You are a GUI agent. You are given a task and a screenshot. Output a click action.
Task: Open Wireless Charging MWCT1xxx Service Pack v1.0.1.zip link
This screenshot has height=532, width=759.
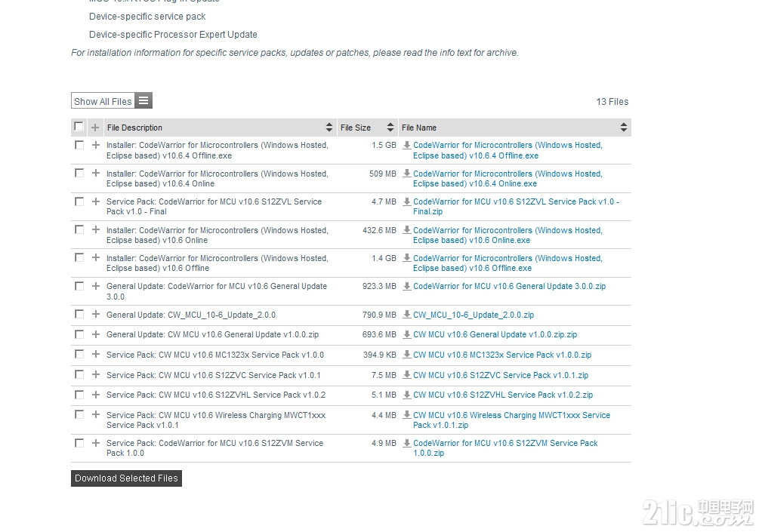click(x=511, y=420)
